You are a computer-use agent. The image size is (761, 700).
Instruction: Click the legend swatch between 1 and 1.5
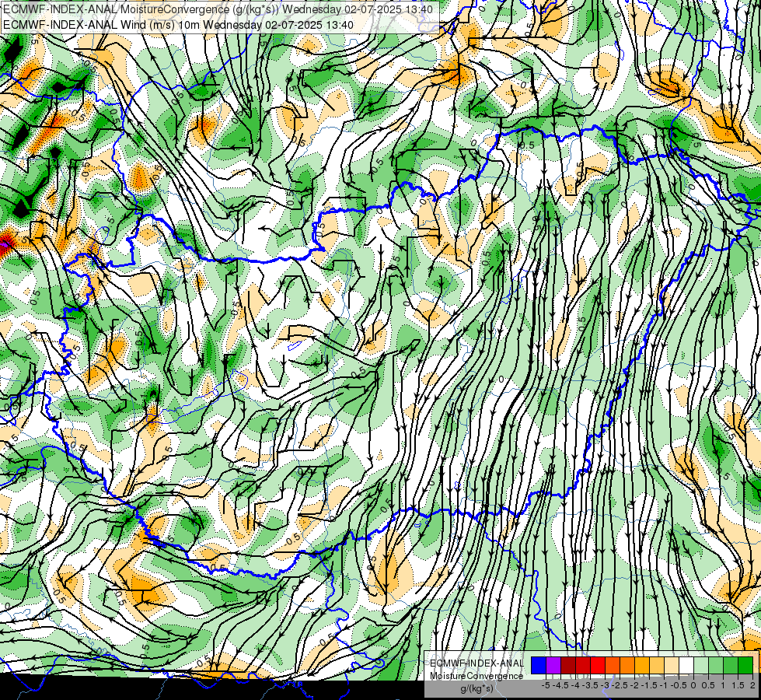pos(731,666)
